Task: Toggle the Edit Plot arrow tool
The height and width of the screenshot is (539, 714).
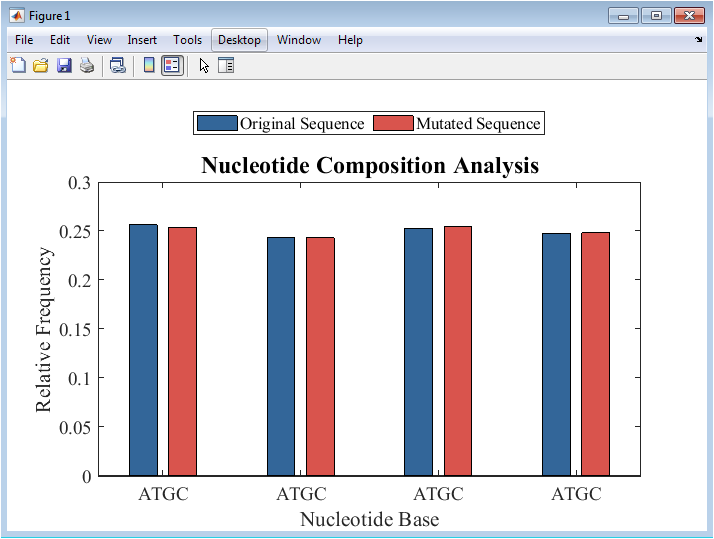Action: [204, 66]
